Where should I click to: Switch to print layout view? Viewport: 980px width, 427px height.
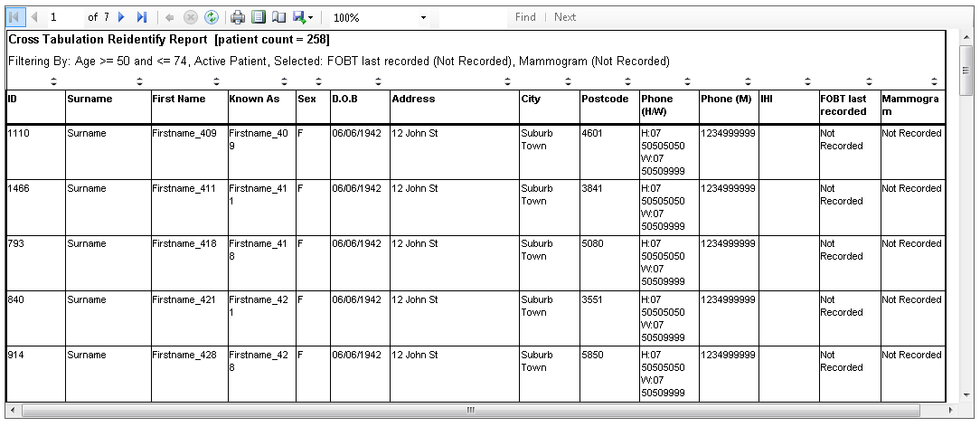[x=259, y=17]
